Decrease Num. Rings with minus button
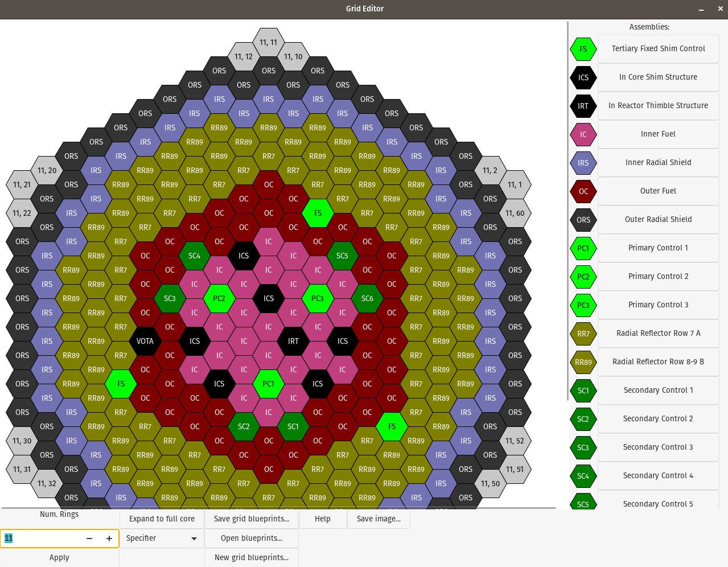 coord(89,539)
